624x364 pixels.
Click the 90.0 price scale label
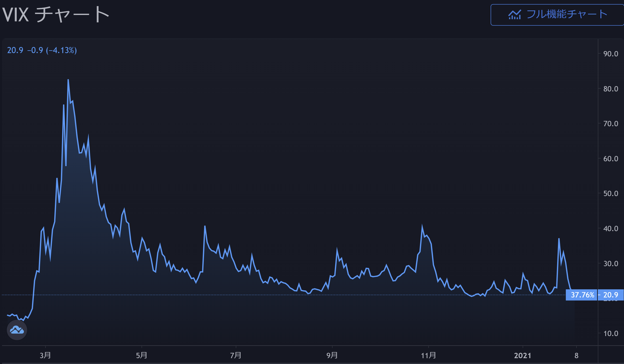point(611,54)
